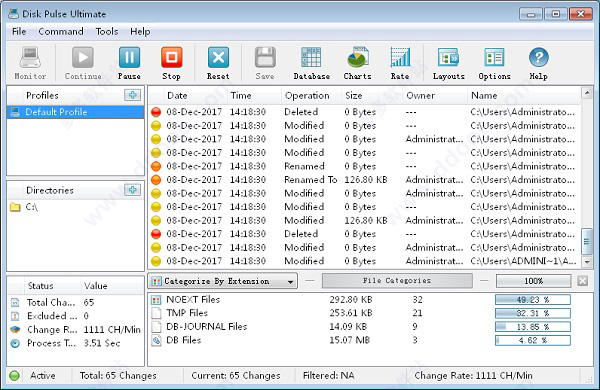Click the Monitor toolbar icon
This screenshot has height=390, width=600.
tap(30, 58)
